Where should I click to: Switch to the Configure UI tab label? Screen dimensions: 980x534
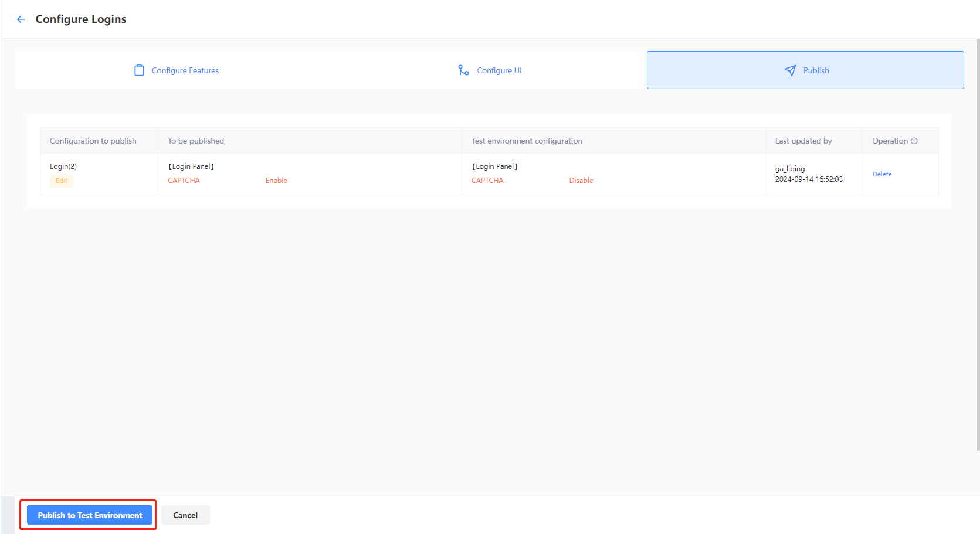coord(499,71)
